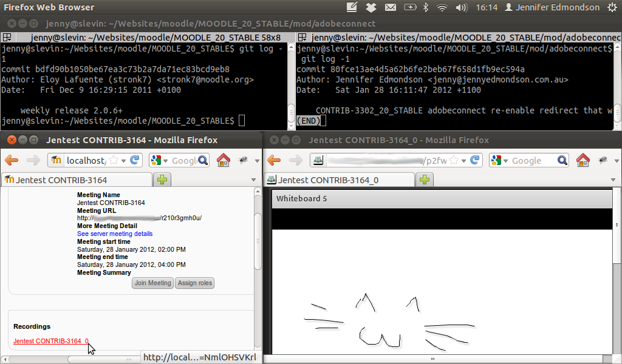Open sound volume indicator
Screen dimensions: 622x364
coord(462,7)
